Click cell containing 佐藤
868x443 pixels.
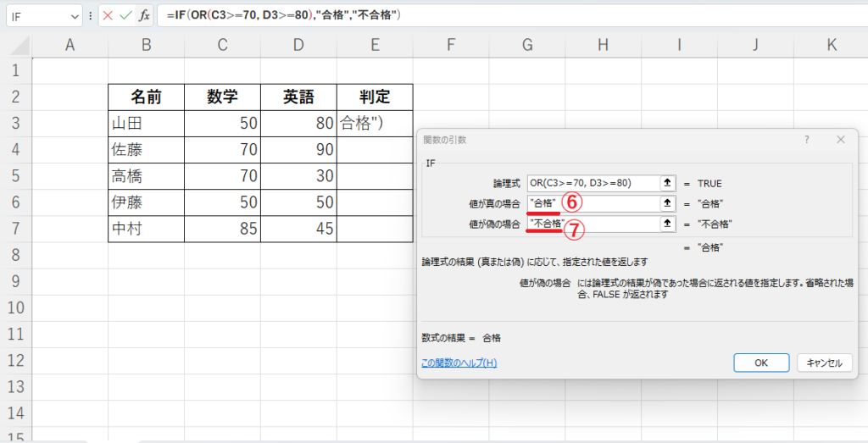point(146,150)
